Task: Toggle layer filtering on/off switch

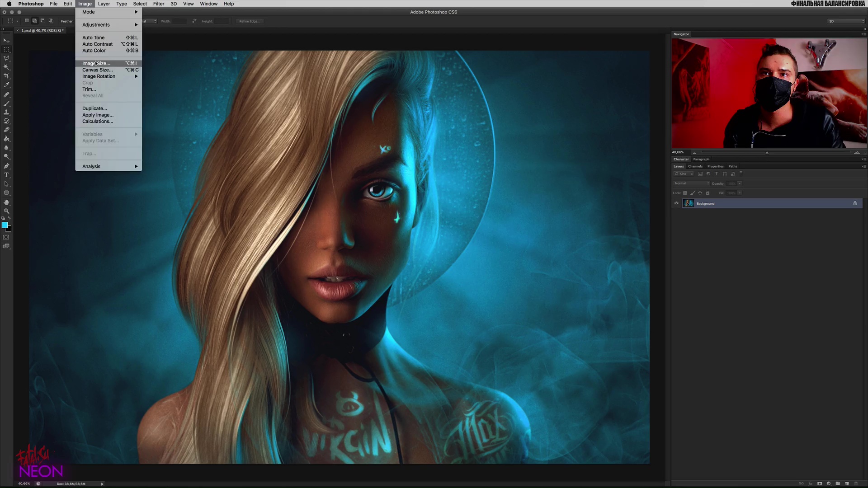Action: click(741, 173)
